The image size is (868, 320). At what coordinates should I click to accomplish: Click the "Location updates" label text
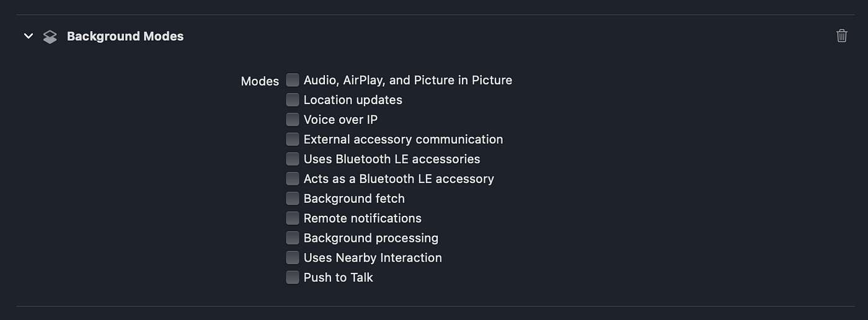point(353,100)
